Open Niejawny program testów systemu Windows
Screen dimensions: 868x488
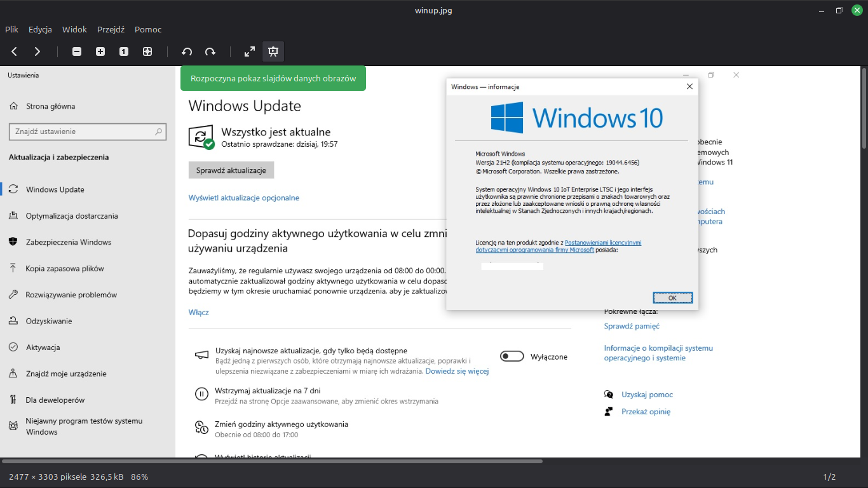click(84, 426)
